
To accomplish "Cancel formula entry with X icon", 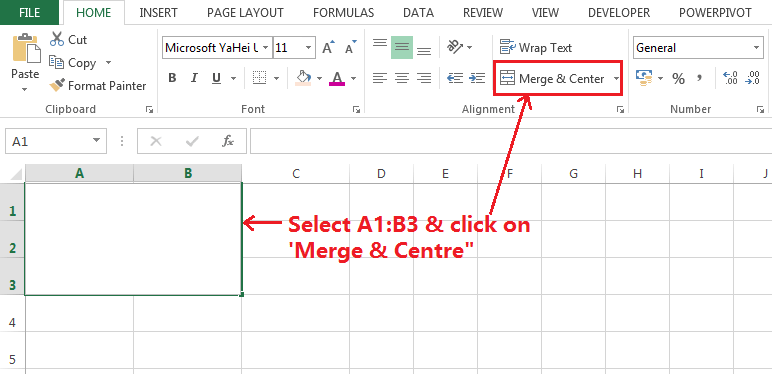I will click(156, 142).
